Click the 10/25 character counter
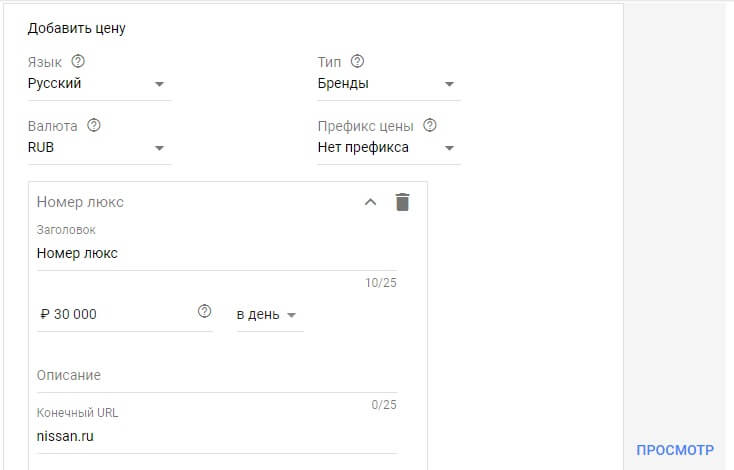734x470 pixels. tap(381, 283)
